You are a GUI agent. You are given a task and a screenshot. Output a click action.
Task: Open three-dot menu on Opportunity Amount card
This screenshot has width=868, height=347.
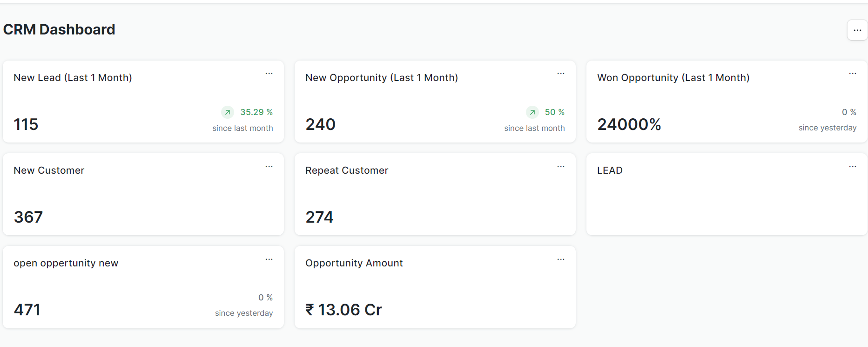coord(561,259)
